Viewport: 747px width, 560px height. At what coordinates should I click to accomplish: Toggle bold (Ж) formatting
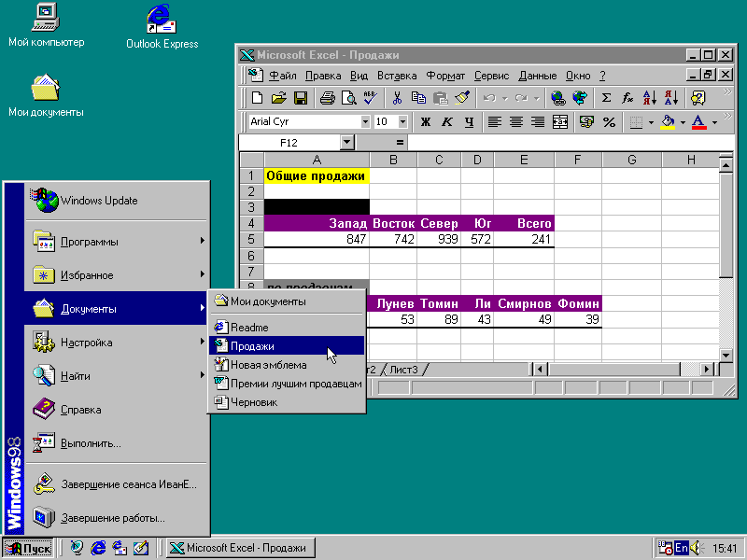(425, 122)
